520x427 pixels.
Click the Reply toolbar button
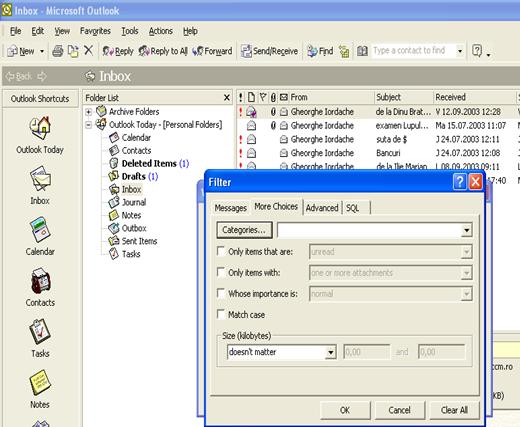coord(118,51)
